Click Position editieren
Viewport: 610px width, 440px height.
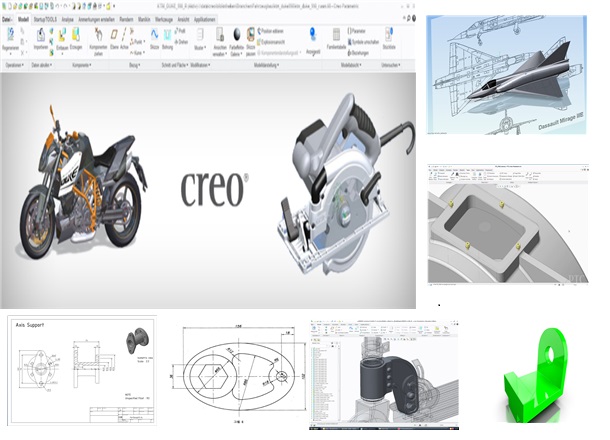(x=270, y=31)
